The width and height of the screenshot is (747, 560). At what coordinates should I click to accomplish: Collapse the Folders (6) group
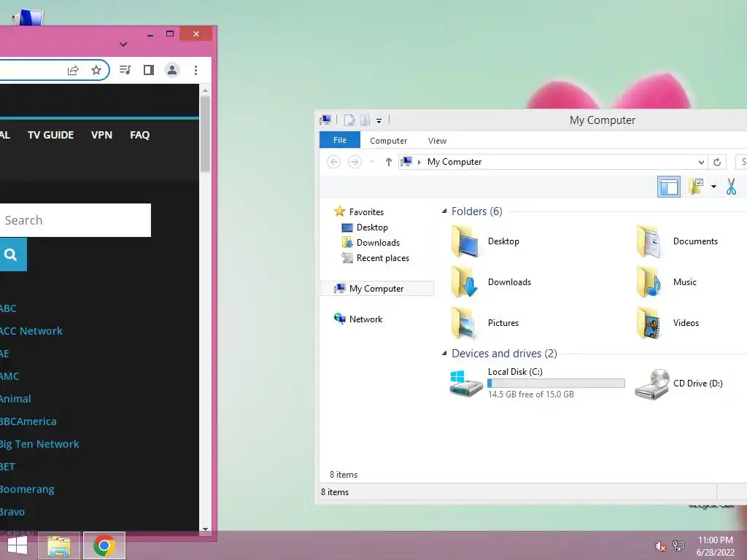[x=444, y=211]
